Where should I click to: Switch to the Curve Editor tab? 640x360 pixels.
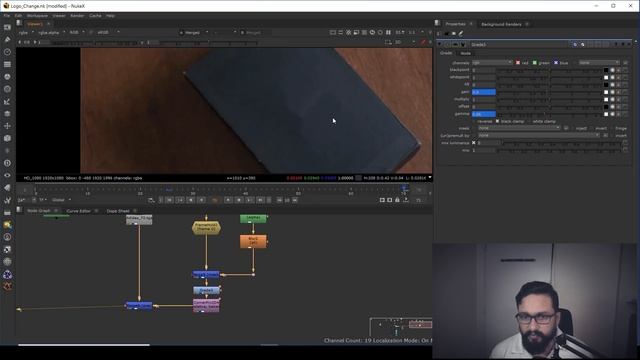(78, 211)
